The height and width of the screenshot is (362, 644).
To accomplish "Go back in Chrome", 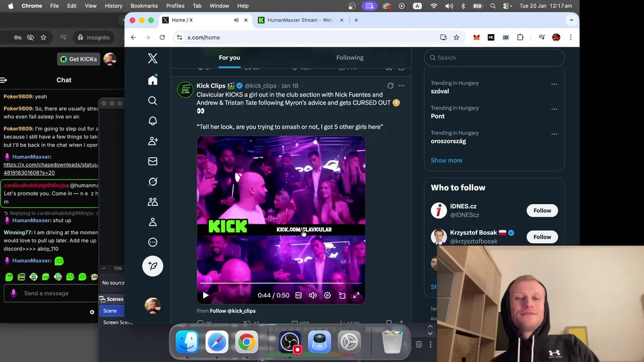I will (x=133, y=37).
